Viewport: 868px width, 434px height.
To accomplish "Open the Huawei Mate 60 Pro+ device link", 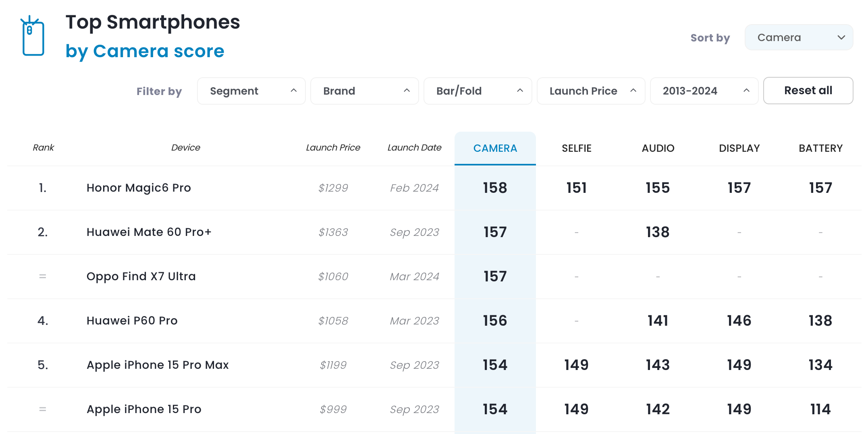I will point(149,232).
